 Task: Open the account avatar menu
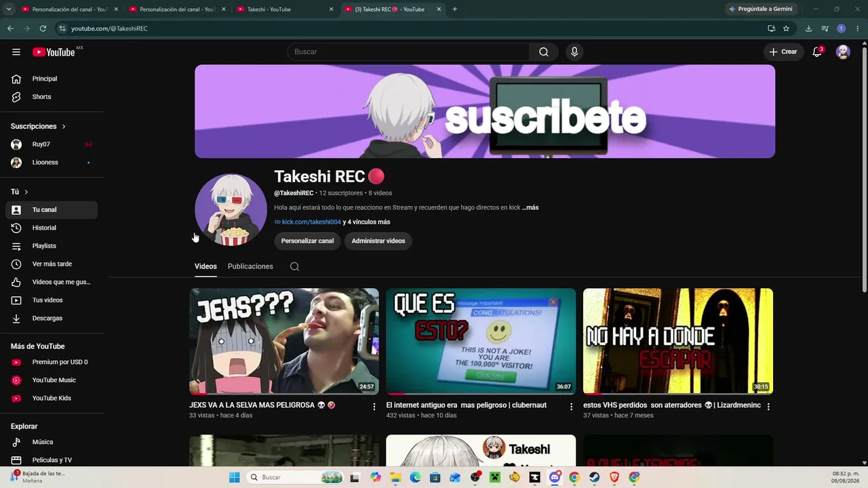click(x=843, y=52)
